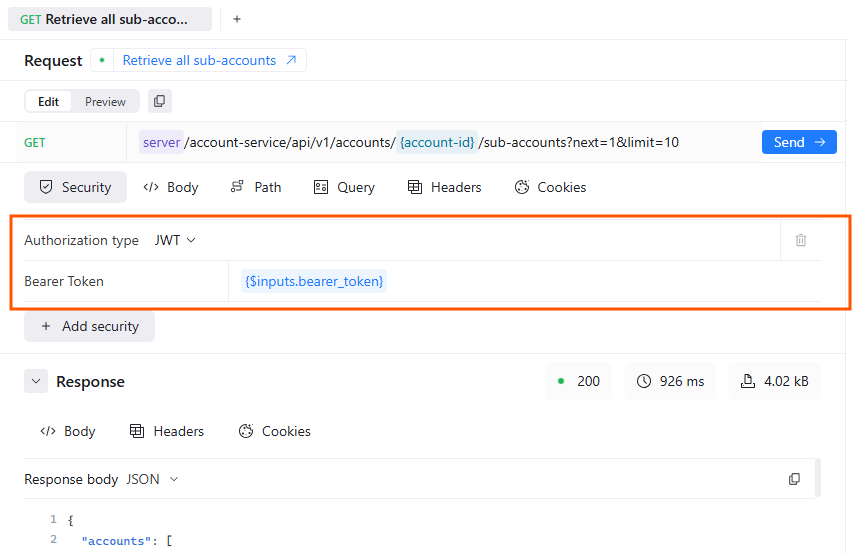Open the response Cookies tab
The width and height of the screenshot is (852, 554).
tap(275, 431)
